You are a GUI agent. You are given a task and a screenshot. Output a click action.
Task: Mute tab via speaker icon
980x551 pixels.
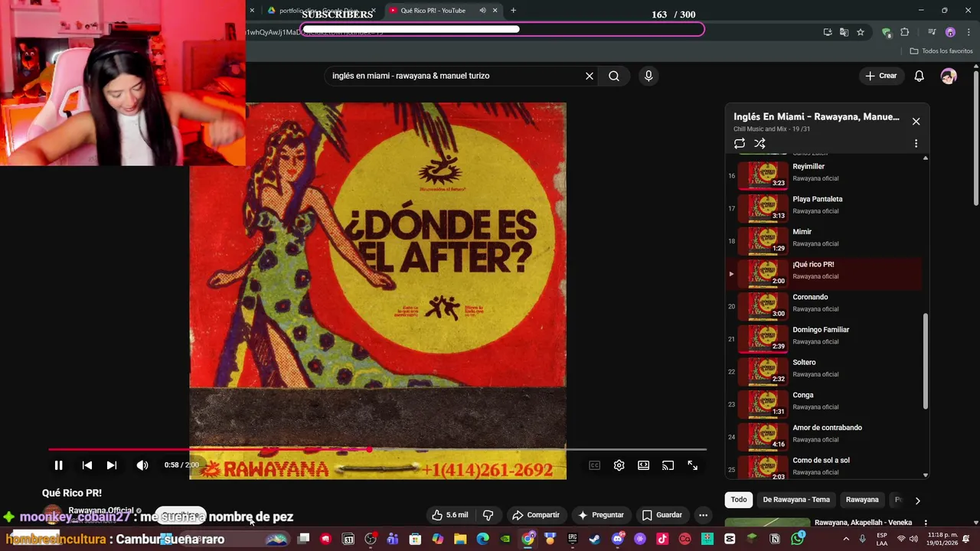coord(482,10)
